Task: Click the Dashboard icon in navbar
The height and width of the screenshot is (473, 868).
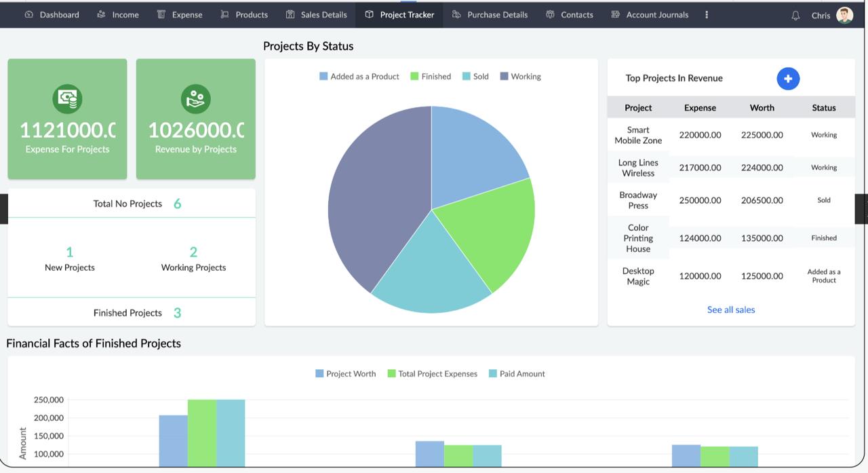Action: 29,14
